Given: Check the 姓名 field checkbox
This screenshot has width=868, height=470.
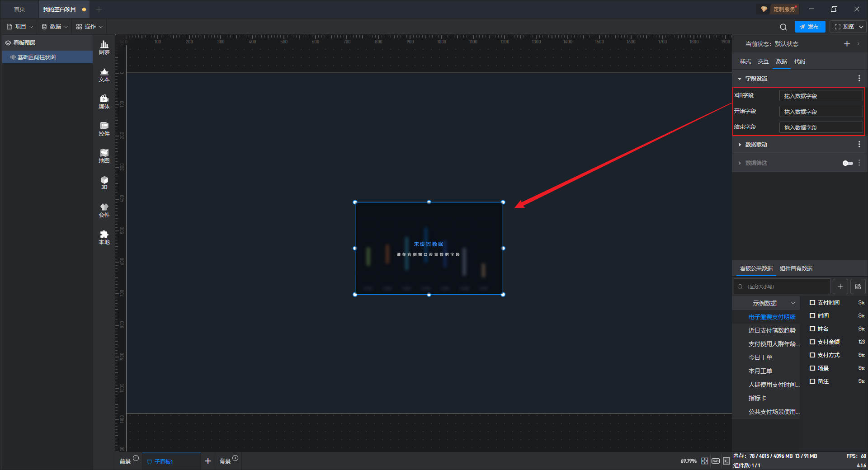Looking at the screenshot, I should click(x=812, y=329).
